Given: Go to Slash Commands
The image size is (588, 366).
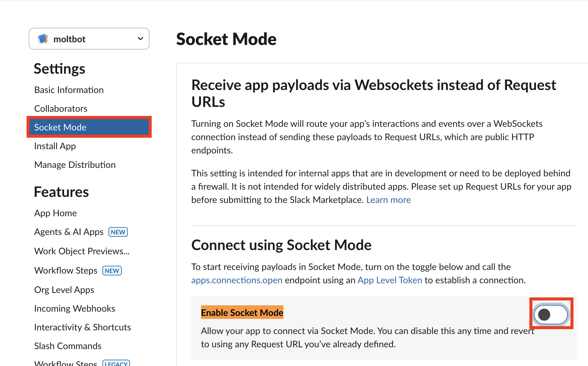Looking at the screenshot, I should (68, 346).
